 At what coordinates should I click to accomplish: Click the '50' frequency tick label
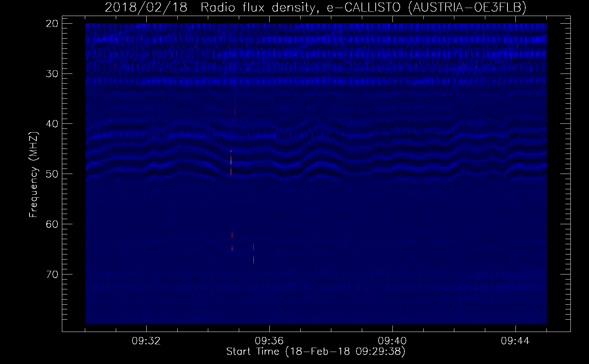[52, 174]
